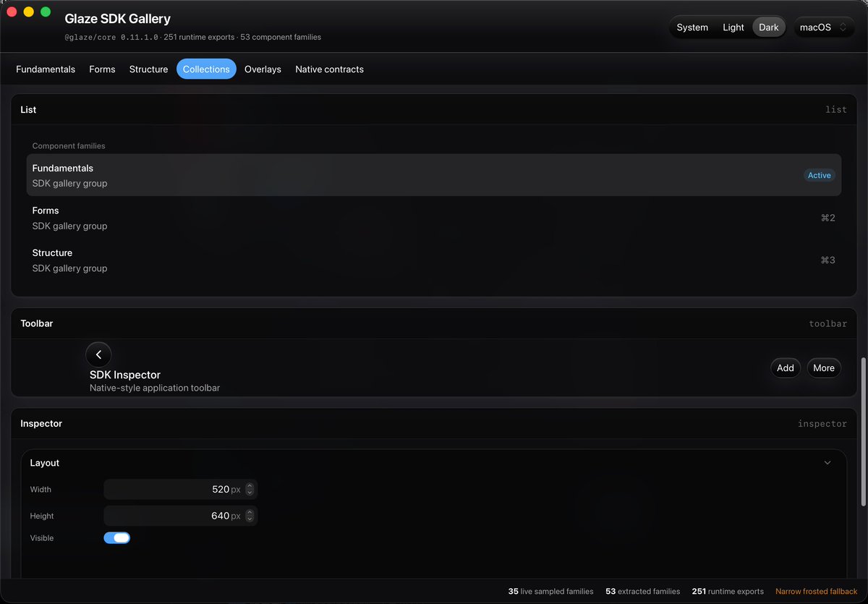
Task: Select the Structure list row
Action: click(434, 260)
